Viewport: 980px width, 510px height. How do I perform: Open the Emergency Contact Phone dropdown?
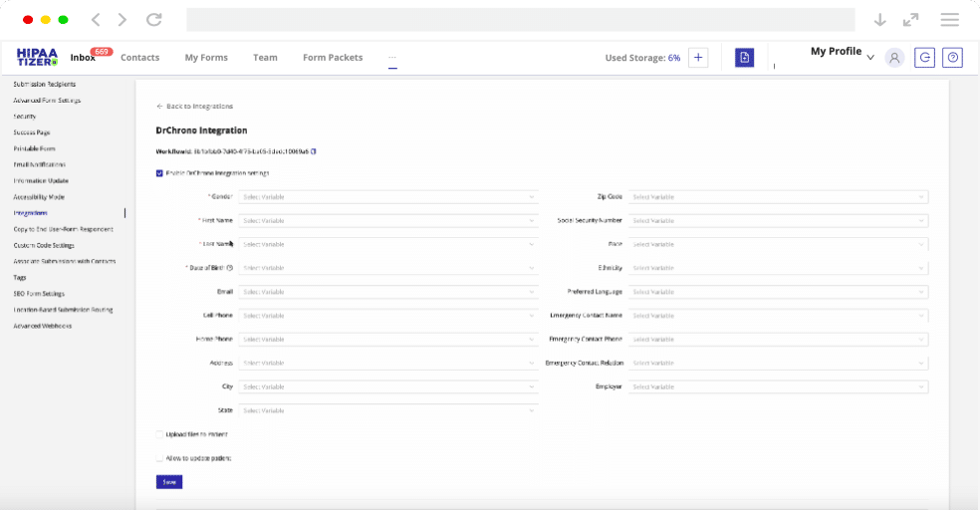pos(778,340)
